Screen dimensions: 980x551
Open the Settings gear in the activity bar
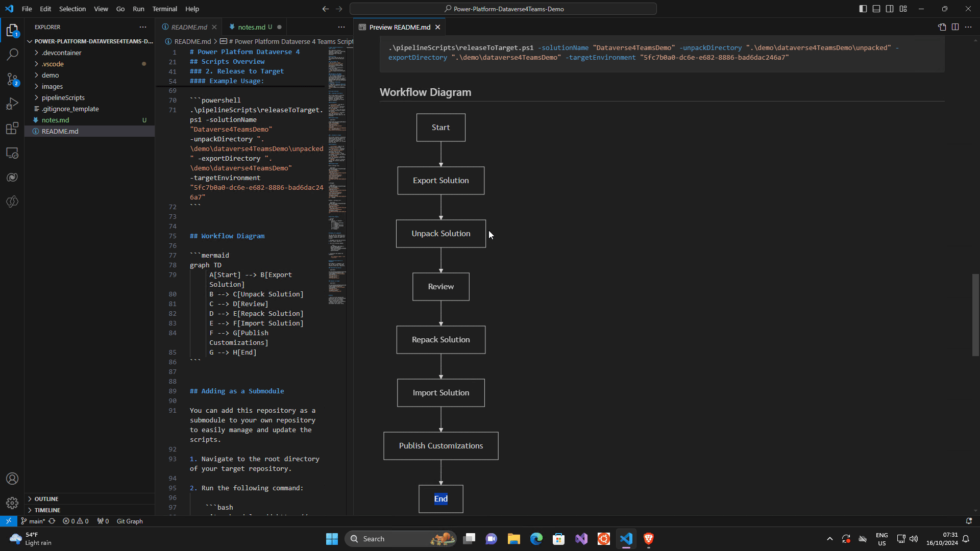click(12, 503)
